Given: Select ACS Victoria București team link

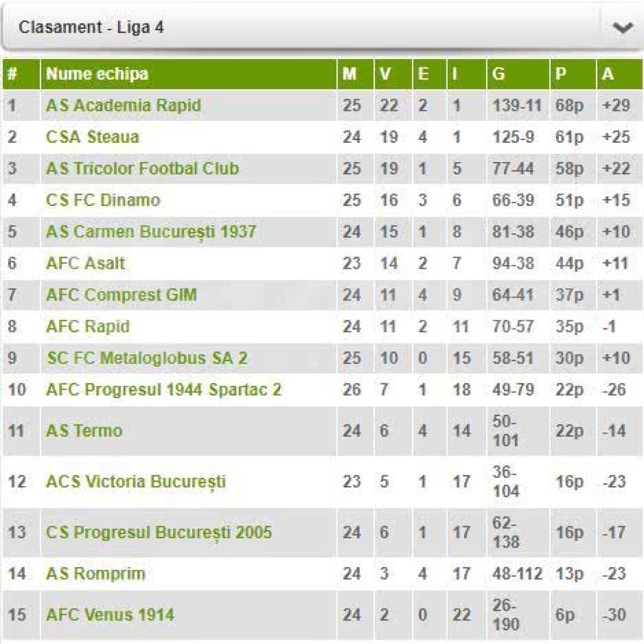Looking at the screenshot, I should click(x=136, y=481).
